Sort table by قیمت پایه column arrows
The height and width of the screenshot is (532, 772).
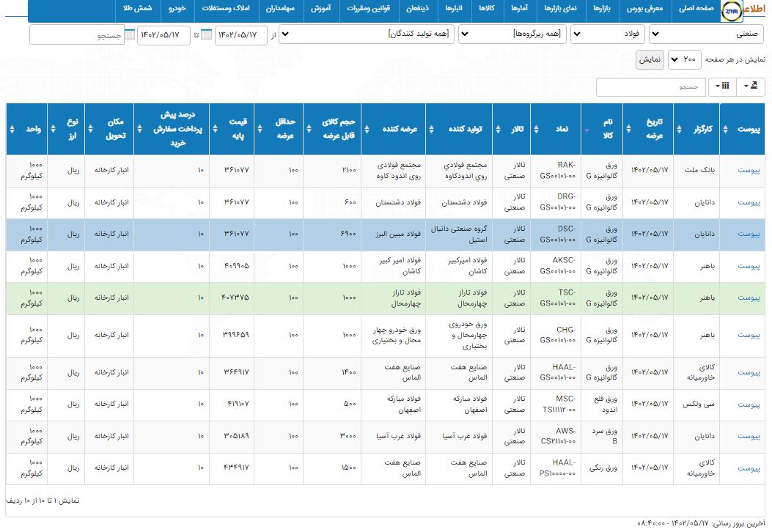click(215, 130)
